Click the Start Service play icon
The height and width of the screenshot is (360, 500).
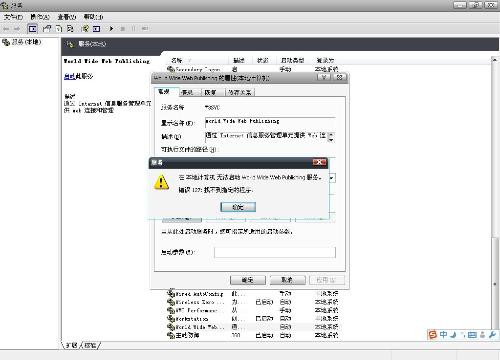(x=111, y=29)
